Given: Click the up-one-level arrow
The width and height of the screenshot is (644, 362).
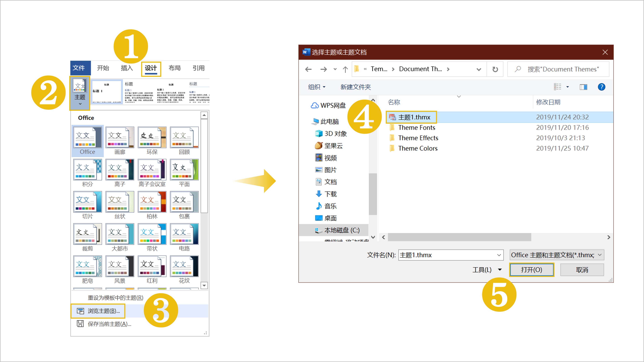Looking at the screenshot, I should click(345, 69).
